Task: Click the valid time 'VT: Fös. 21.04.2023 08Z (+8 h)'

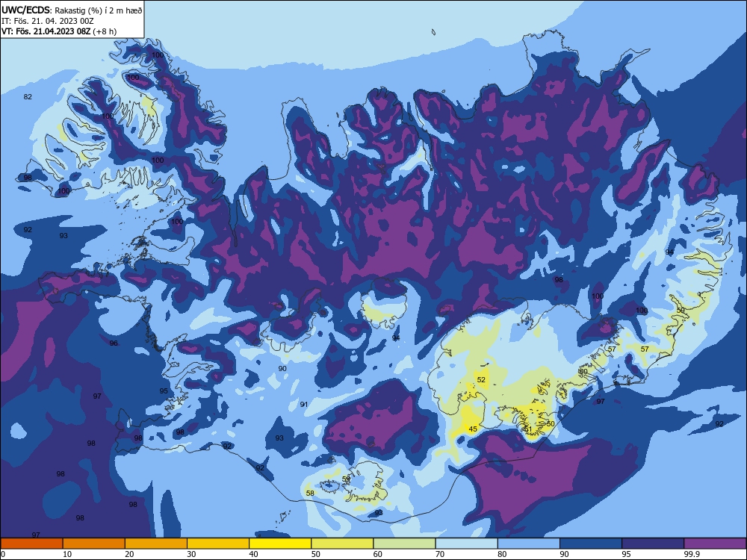Action: [59, 31]
